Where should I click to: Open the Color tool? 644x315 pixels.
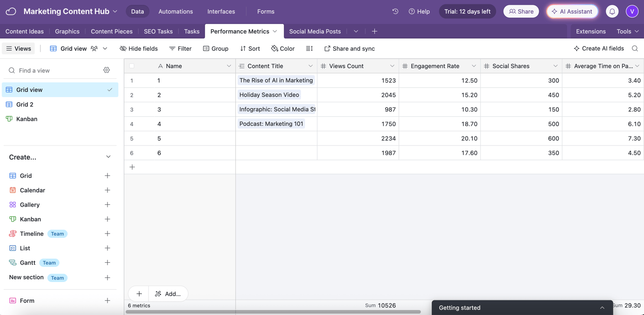[283, 48]
